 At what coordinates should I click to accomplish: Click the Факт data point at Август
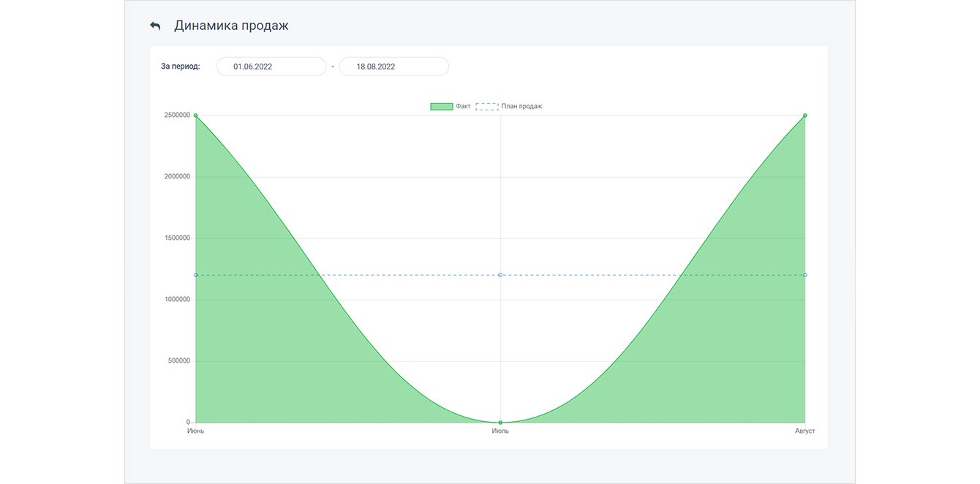click(804, 116)
